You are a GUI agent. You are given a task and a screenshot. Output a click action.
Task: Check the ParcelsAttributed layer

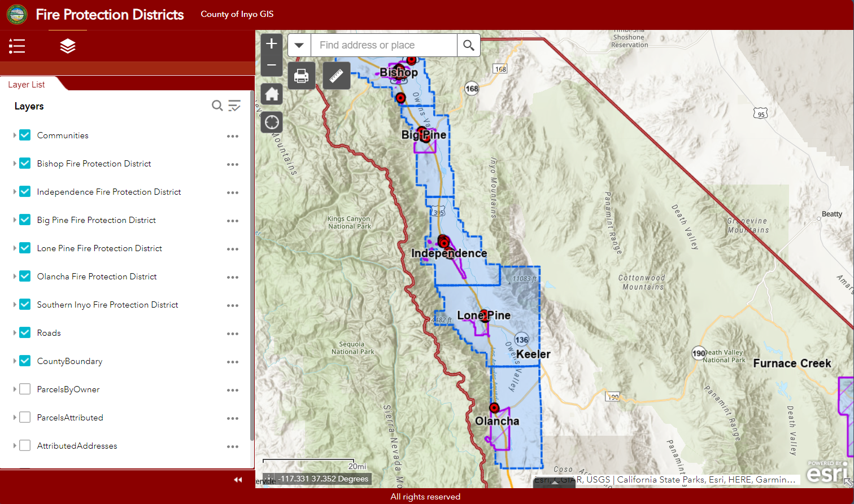[x=25, y=417]
